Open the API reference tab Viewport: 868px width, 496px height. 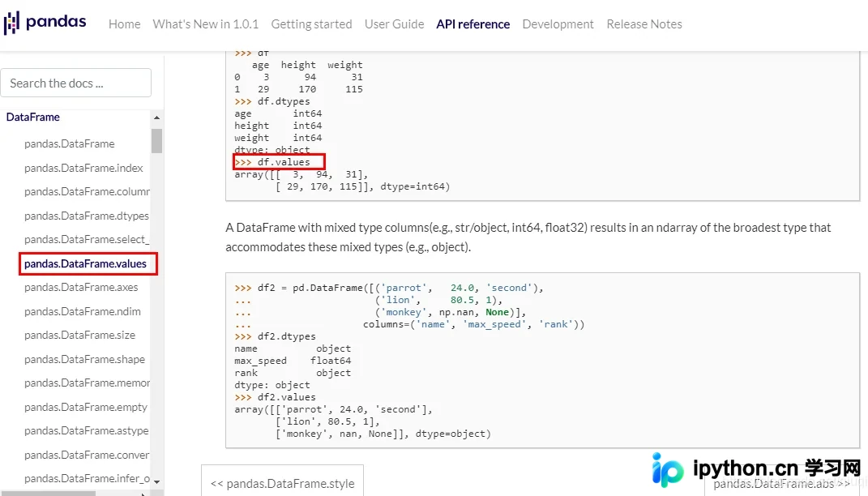(472, 24)
